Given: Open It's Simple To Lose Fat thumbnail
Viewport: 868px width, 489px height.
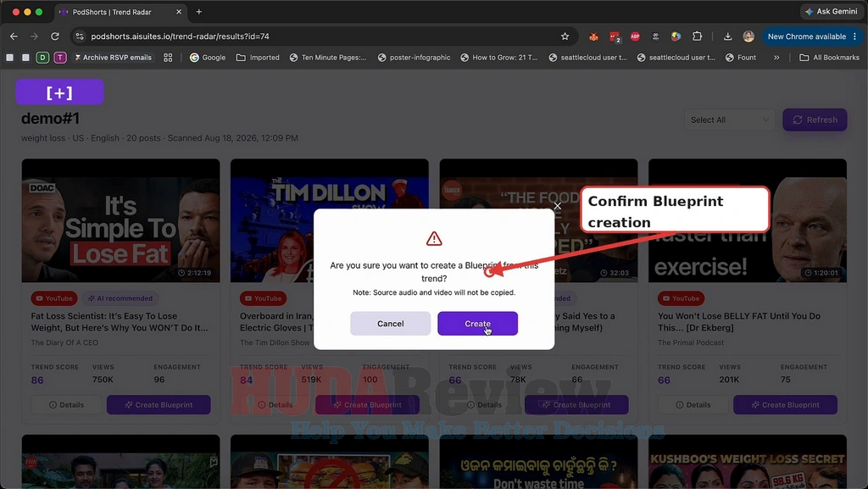Looking at the screenshot, I should 120,220.
